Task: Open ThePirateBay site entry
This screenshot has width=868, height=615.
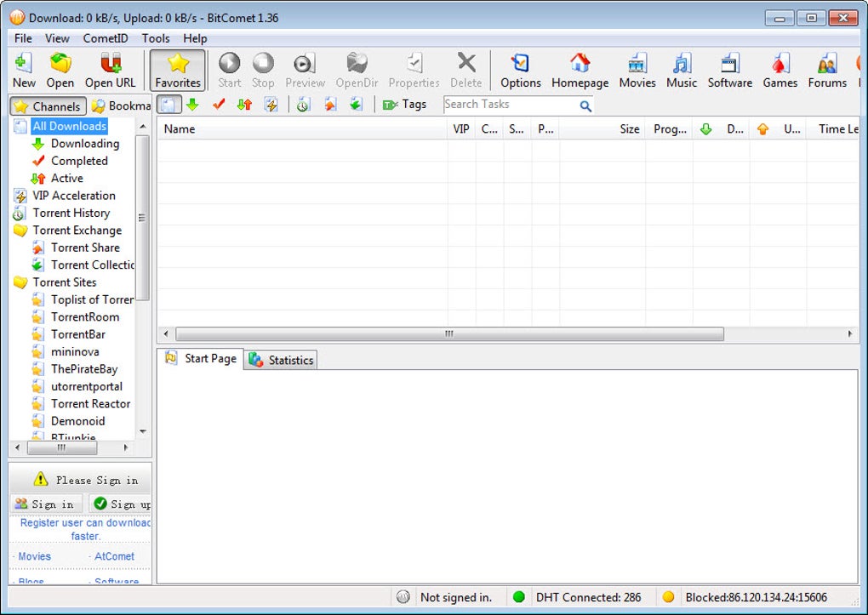Action: pos(84,369)
